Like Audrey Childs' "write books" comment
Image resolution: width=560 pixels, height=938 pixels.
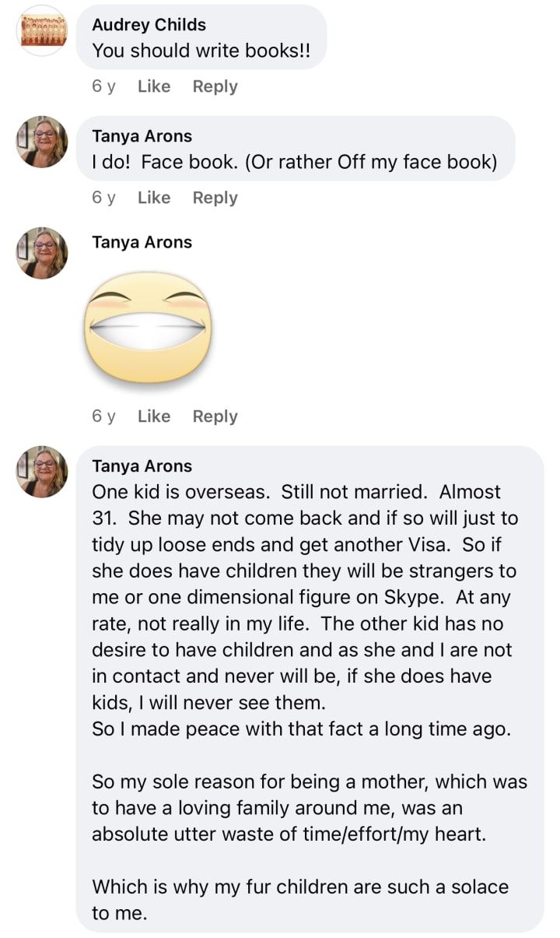tap(154, 86)
